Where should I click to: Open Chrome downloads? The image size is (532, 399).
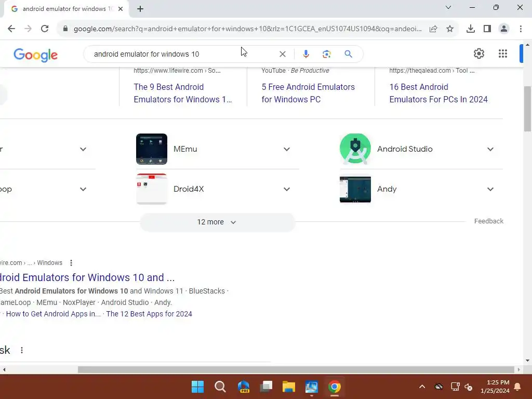[471, 29]
